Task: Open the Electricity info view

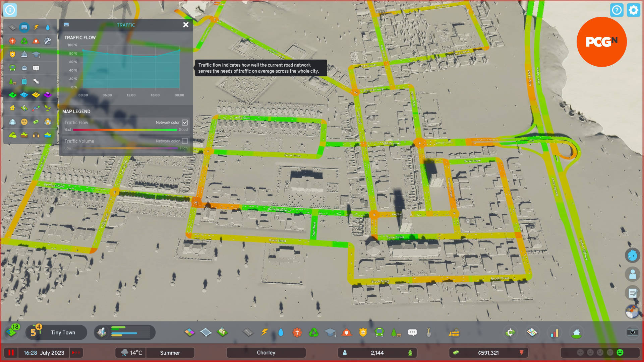Action: [36, 27]
